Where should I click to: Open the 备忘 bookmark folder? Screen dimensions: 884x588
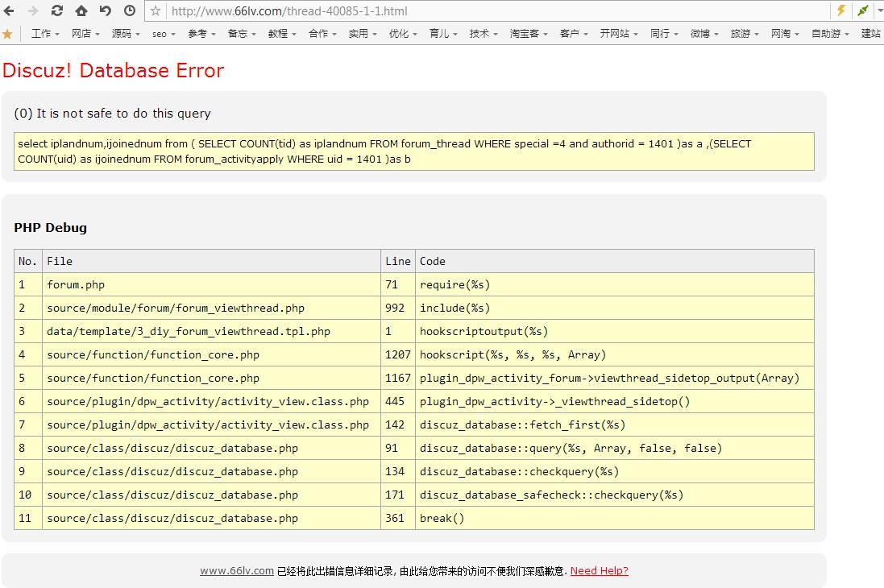[242, 34]
